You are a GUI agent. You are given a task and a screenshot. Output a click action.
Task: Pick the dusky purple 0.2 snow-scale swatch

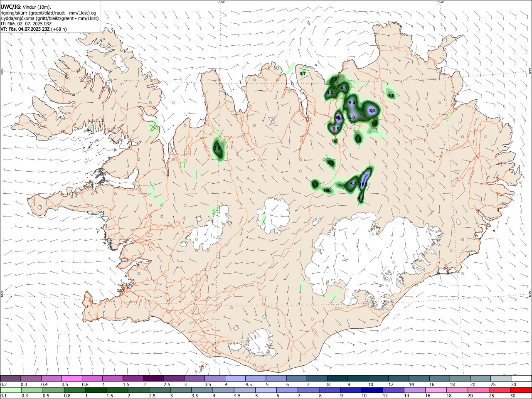tap(10, 378)
